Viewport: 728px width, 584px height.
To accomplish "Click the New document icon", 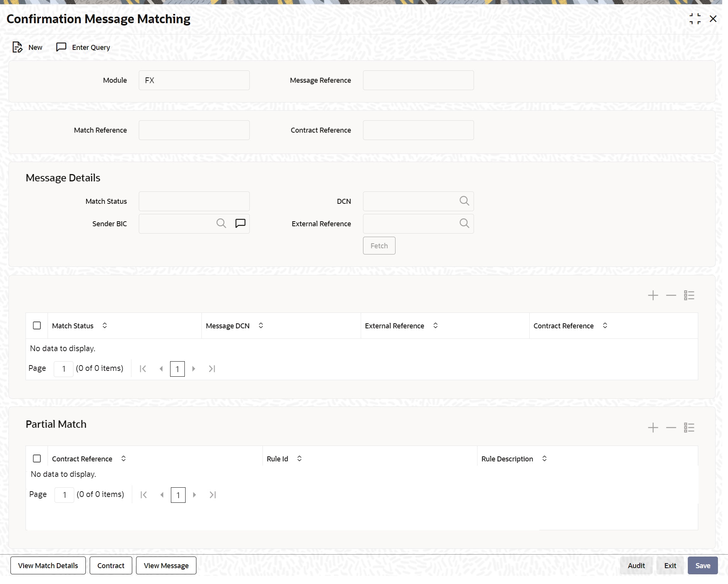I will pos(17,47).
